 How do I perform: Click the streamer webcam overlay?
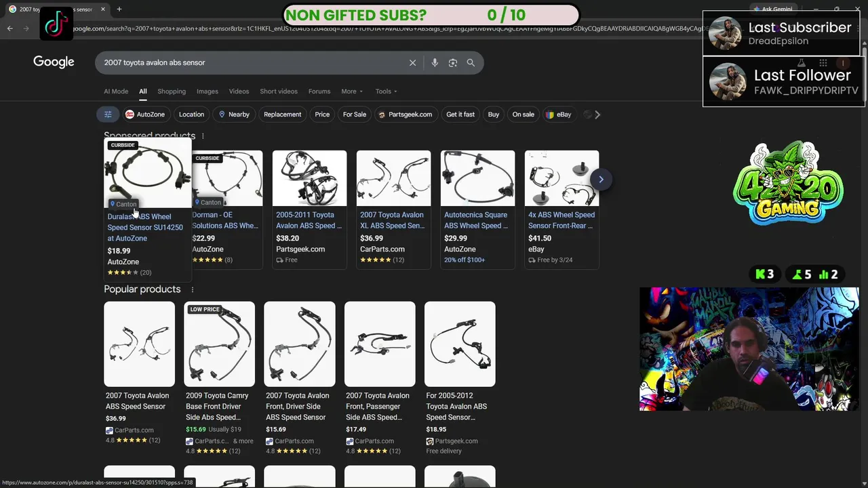[749, 349]
